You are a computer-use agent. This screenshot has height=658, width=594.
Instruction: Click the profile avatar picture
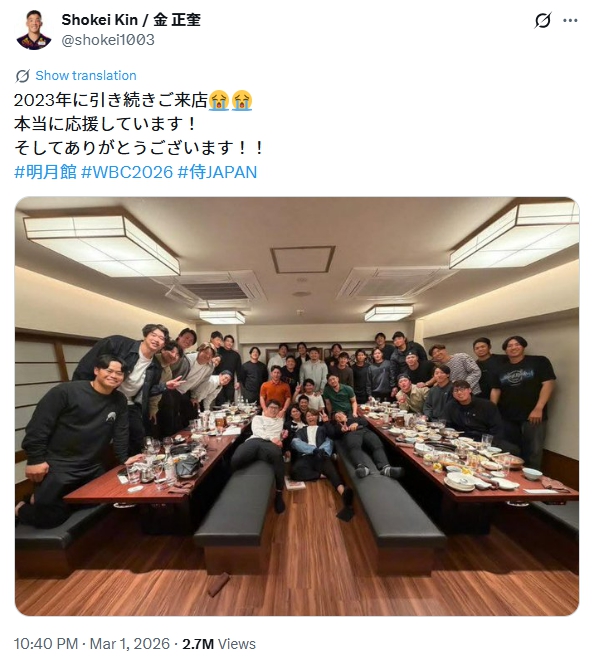tap(34, 29)
